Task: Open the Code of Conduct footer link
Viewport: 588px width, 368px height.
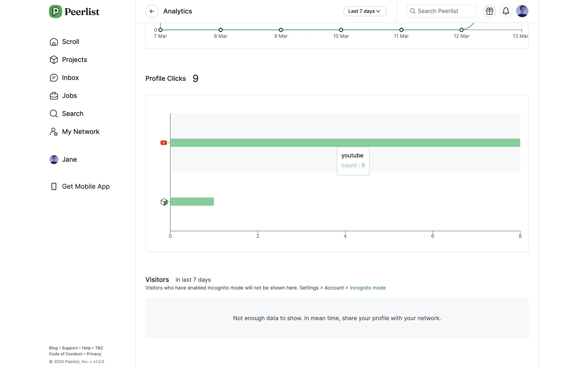Action: [66, 354]
